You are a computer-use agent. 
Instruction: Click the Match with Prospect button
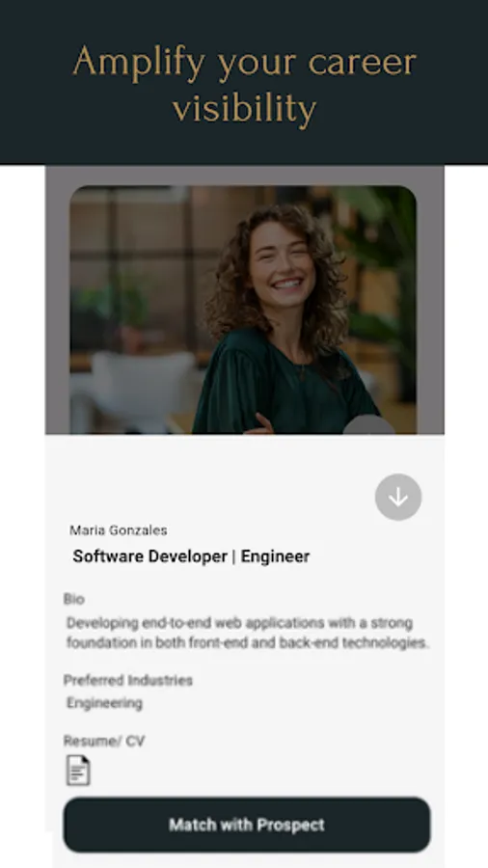coord(247,825)
